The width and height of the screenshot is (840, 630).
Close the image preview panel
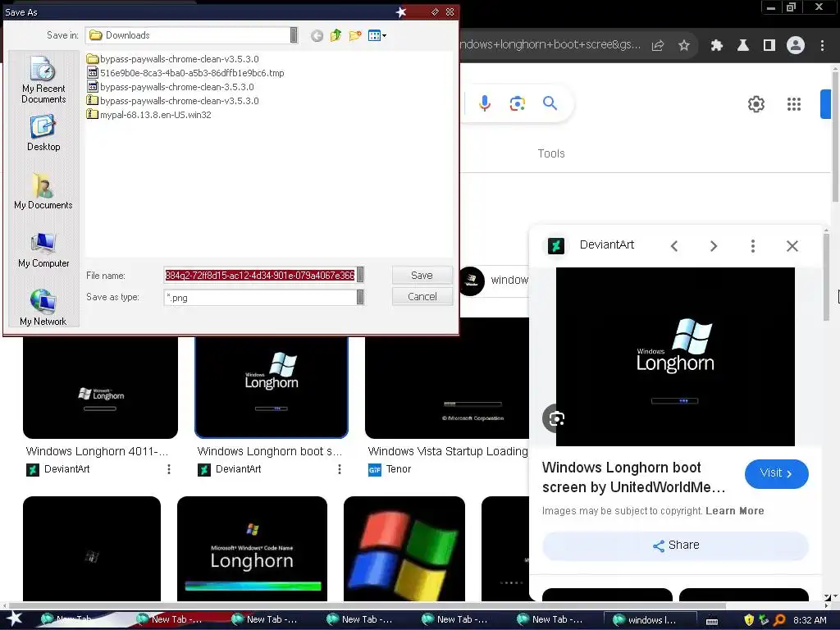(792, 246)
